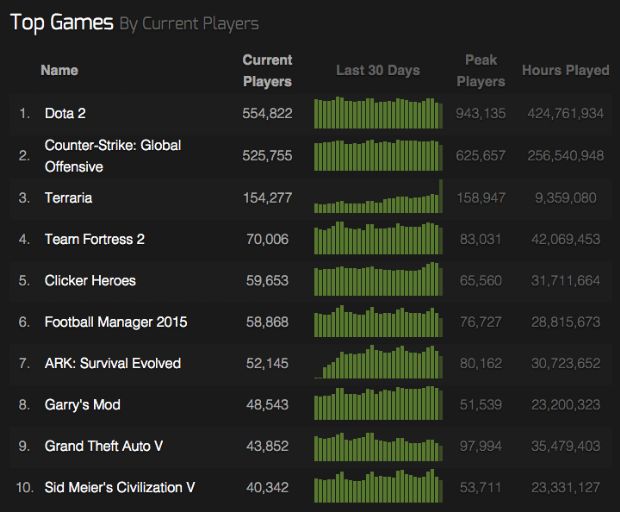Select hours played value 35,479,403
This screenshot has width=620, height=512.
565,446
